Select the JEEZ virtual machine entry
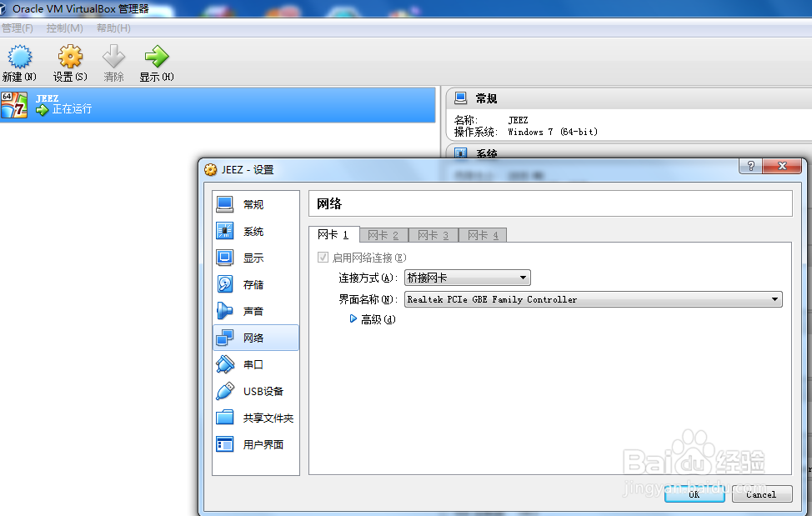Viewport: 812px width, 516px height. (x=218, y=104)
